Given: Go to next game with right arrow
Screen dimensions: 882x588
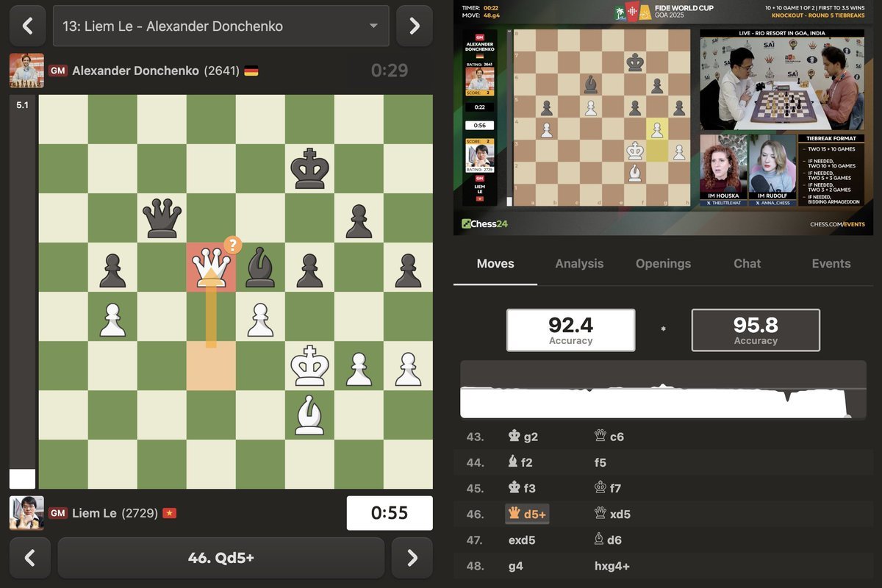Looking at the screenshot, I should pos(414,26).
